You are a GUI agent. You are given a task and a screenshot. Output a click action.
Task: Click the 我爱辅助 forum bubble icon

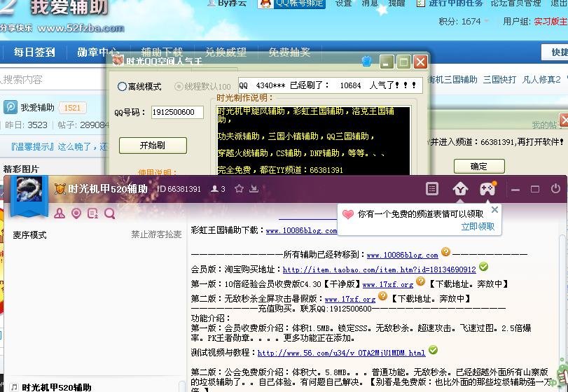[11, 107]
